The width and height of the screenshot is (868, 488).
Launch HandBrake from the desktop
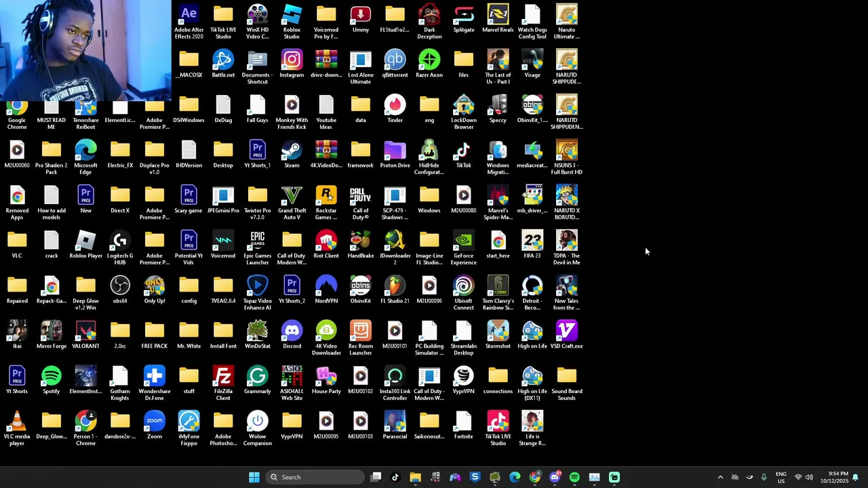coord(361,245)
